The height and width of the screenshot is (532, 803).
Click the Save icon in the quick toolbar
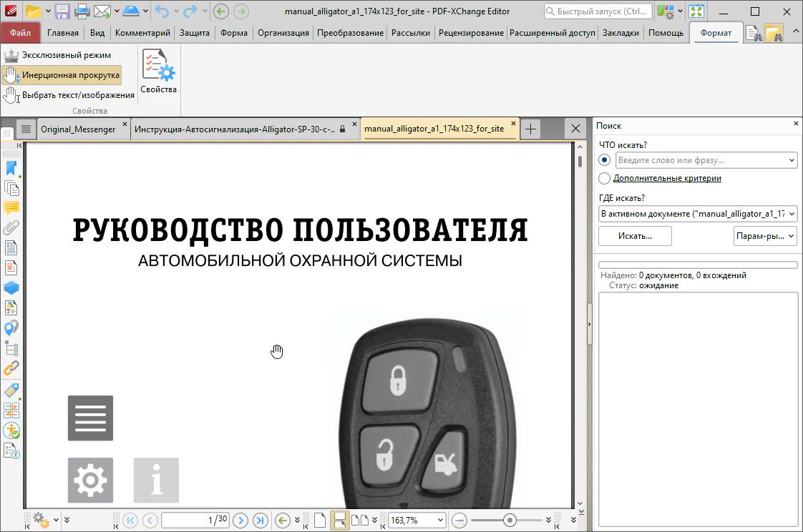pyautogui.click(x=62, y=11)
